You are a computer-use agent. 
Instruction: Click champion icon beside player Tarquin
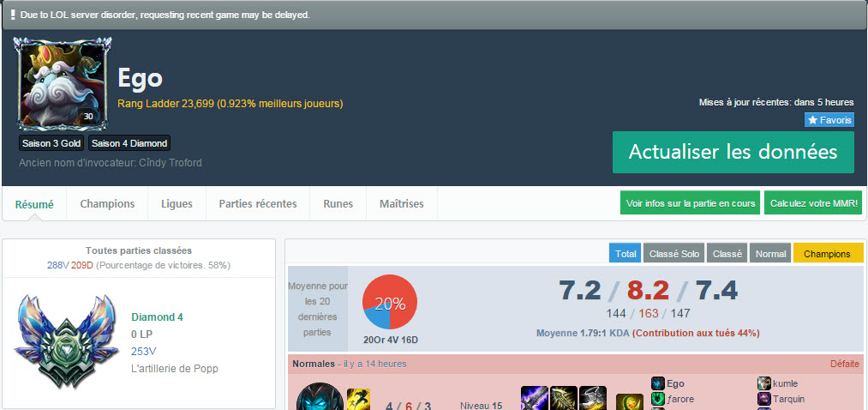coord(764,399)
